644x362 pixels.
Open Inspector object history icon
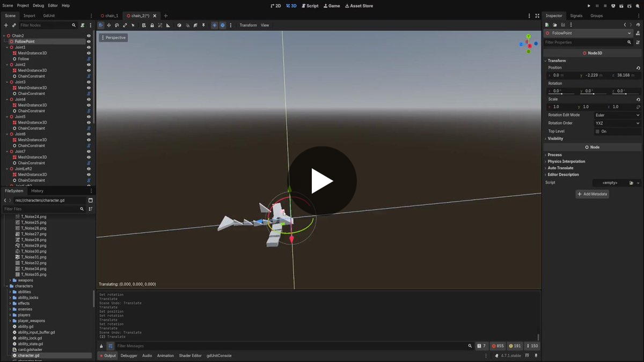coord(638,25)
